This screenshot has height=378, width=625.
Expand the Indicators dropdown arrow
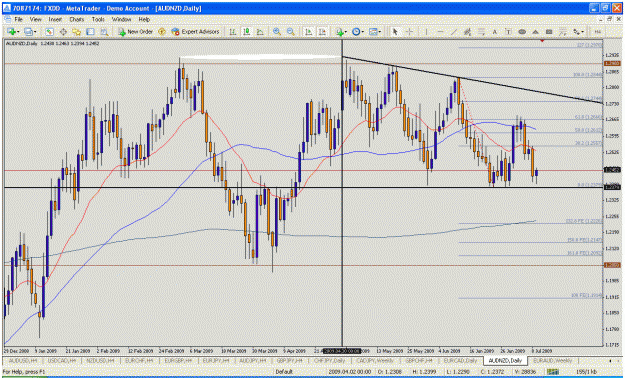tap(346, 32)
